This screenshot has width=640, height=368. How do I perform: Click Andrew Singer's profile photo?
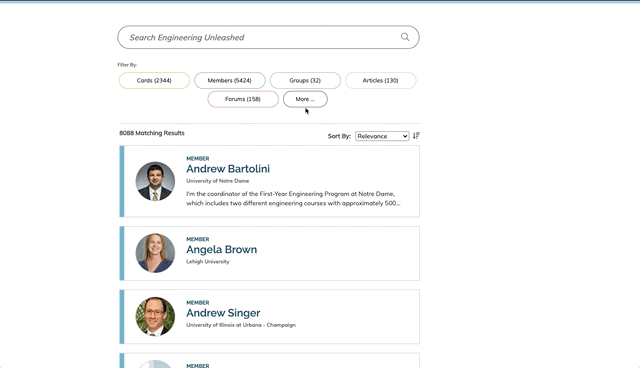pos(155,317)
